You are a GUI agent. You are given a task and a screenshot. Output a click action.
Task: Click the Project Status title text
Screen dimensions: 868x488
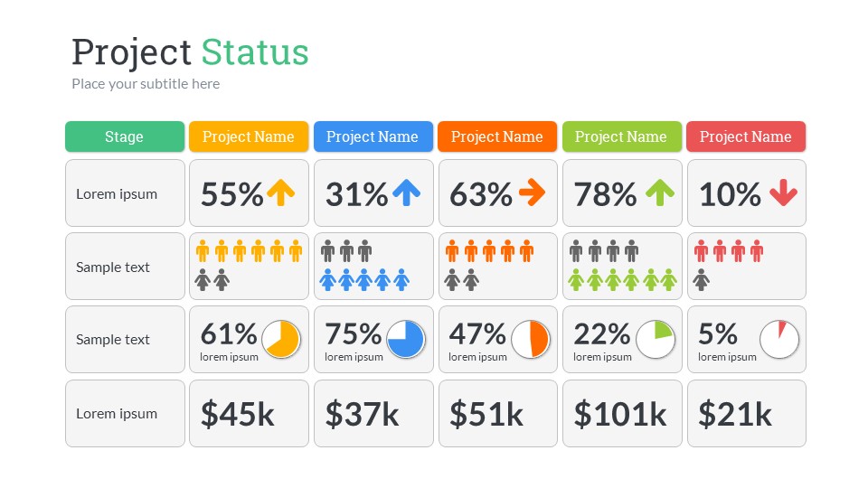coord(190,52)
